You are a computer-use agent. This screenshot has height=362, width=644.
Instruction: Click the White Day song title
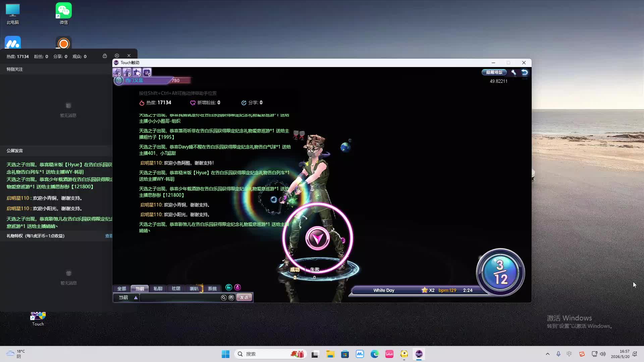pos(384,290)
